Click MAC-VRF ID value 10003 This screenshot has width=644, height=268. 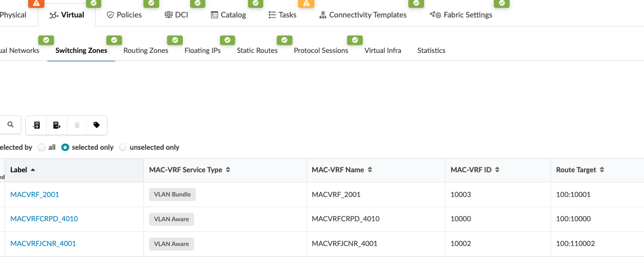click(461, 194)
